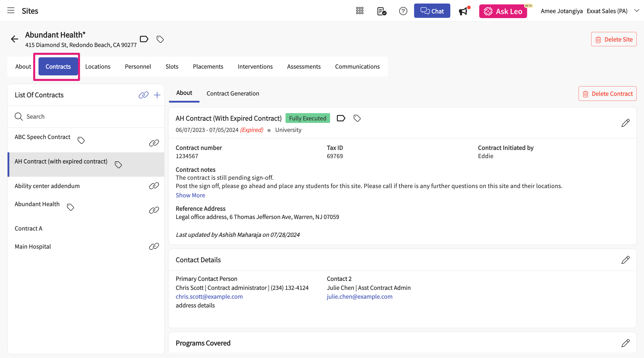Click the back arrow to sites list
Image resolution: width=644 pixels, height=358 pixels.
coord(15,39)
